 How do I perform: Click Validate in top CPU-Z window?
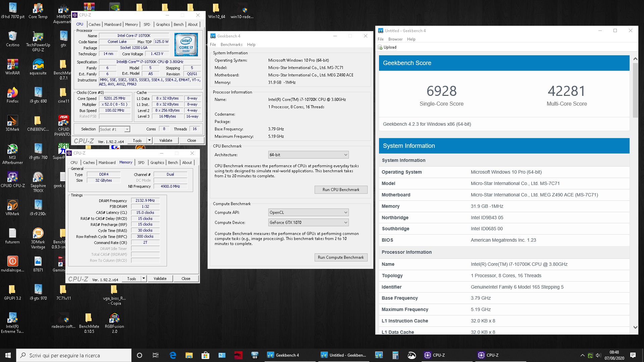166,140
